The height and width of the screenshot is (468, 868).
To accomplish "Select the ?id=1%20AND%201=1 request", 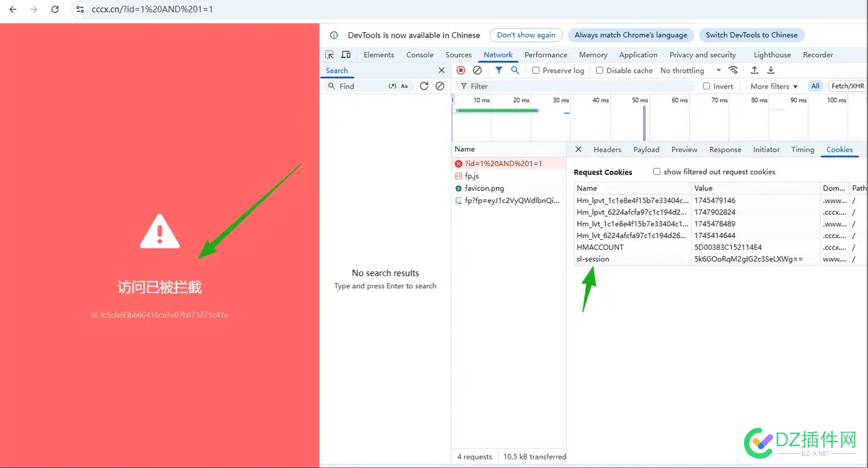I will 509,164.
